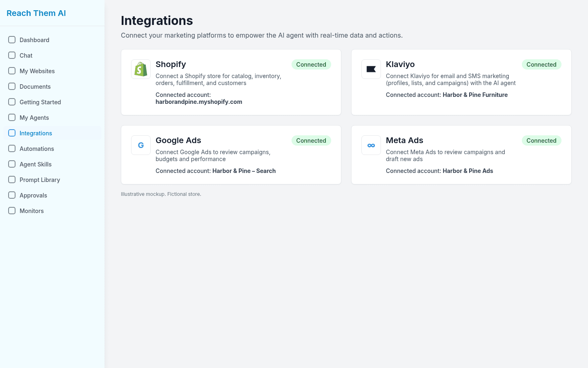This screenshot has width=588, height=368.
Task: Open the Dashboard page
Action: pyautogui.click(x=52, y=40)
